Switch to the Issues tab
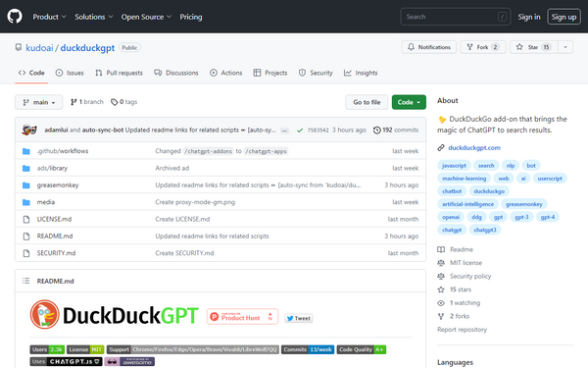Viewport: 588px width, 368px height. pos(70,73)
